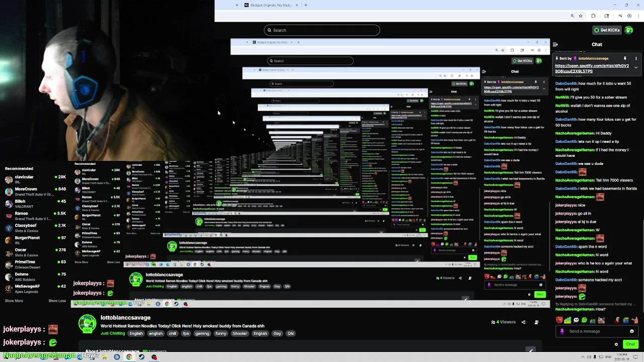Expand recommended list with Show More
Image resolution: width=644 pixels, height=362 pixels.
pyautogui.click(x=14, y=301)
